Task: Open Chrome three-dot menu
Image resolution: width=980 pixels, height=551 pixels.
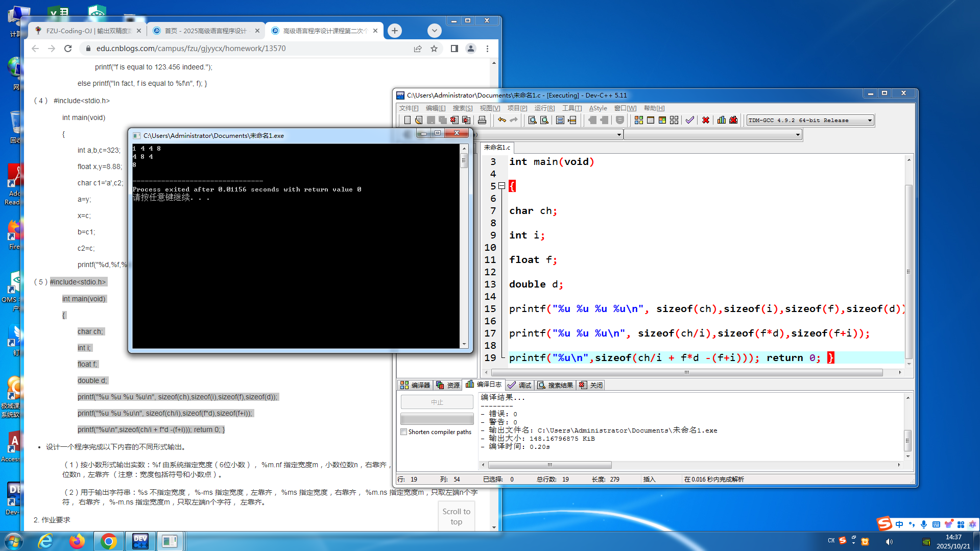Action: (x=487, y=49)
